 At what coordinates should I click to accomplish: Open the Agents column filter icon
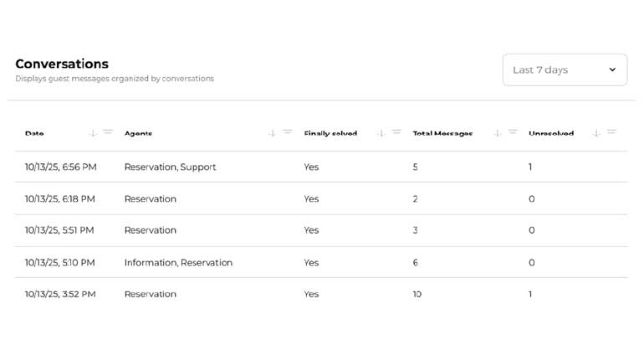288,132
